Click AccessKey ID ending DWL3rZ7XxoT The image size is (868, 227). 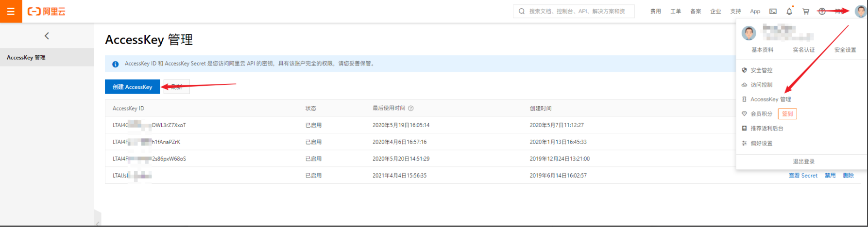(149, 125)
